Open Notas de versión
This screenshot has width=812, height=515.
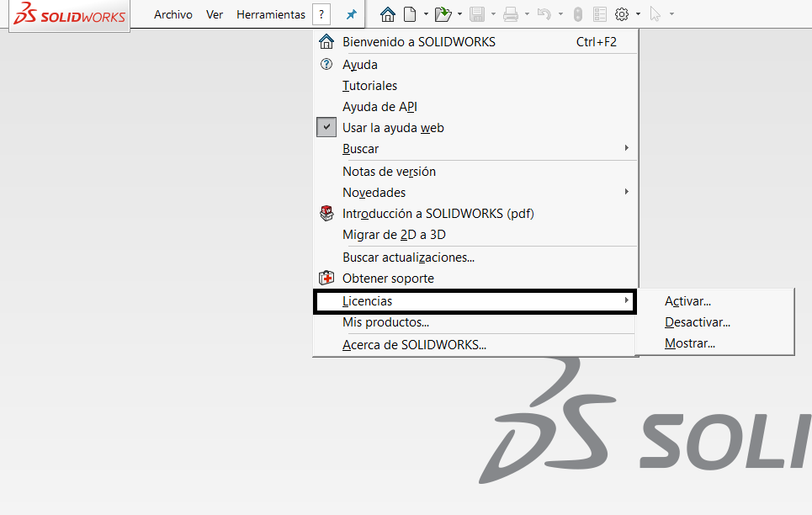point(475,171)
